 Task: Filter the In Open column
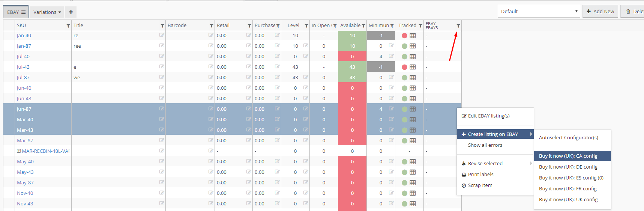click(335, 26)
